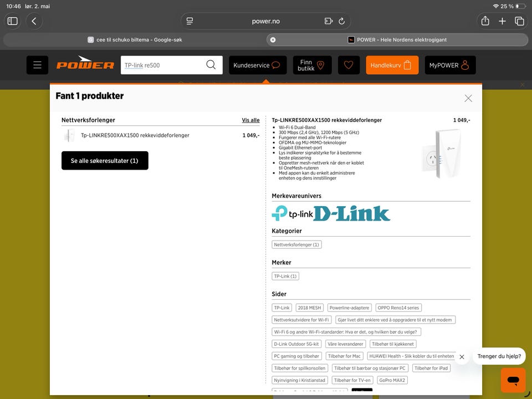Open 'Tilbehør for TV-en' chip
The width and height of the screenshot is (532, 399).
(352, 380)
